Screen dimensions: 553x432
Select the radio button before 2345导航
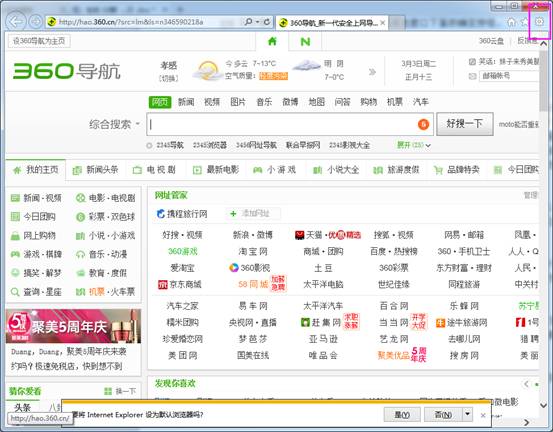149,145
